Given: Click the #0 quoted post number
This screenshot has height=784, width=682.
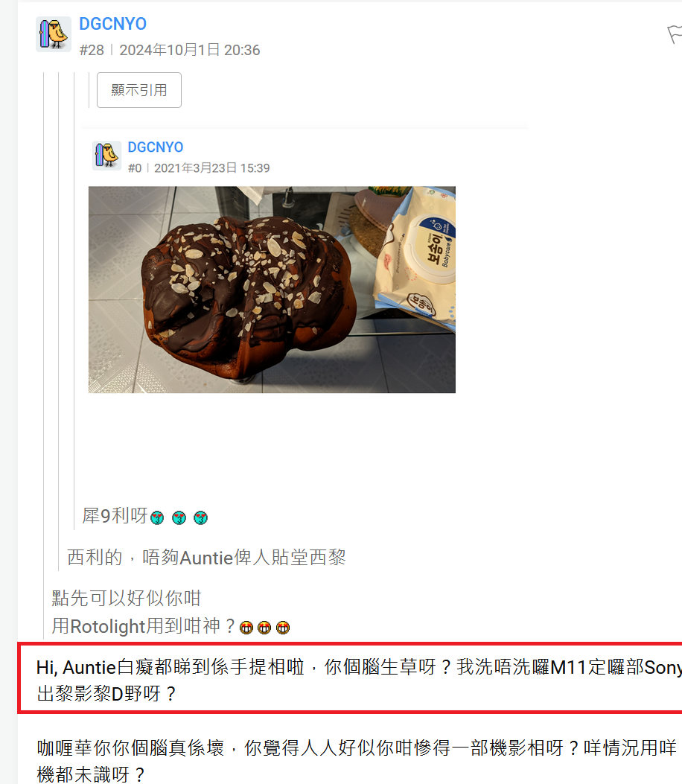Looking at the screenshot, I should click(135, 168).
